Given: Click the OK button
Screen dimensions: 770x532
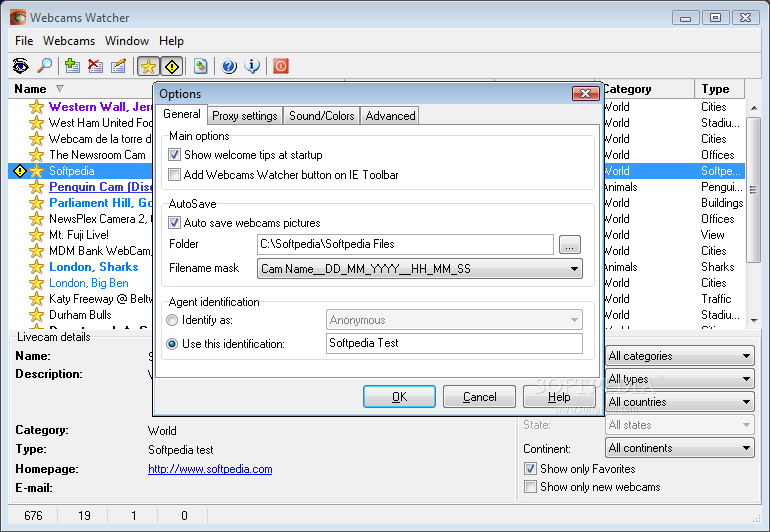Looking at the screenshot, I should point(399,396).
